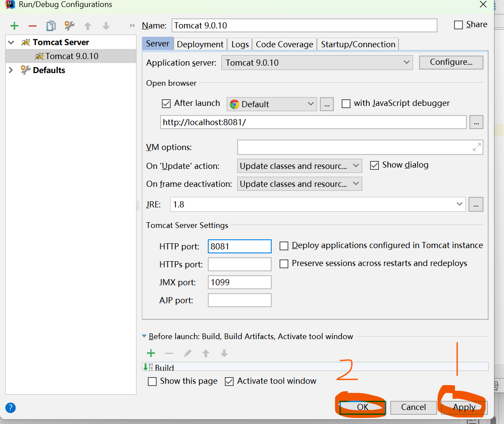Click Configure... button

[x=451, y=62]
